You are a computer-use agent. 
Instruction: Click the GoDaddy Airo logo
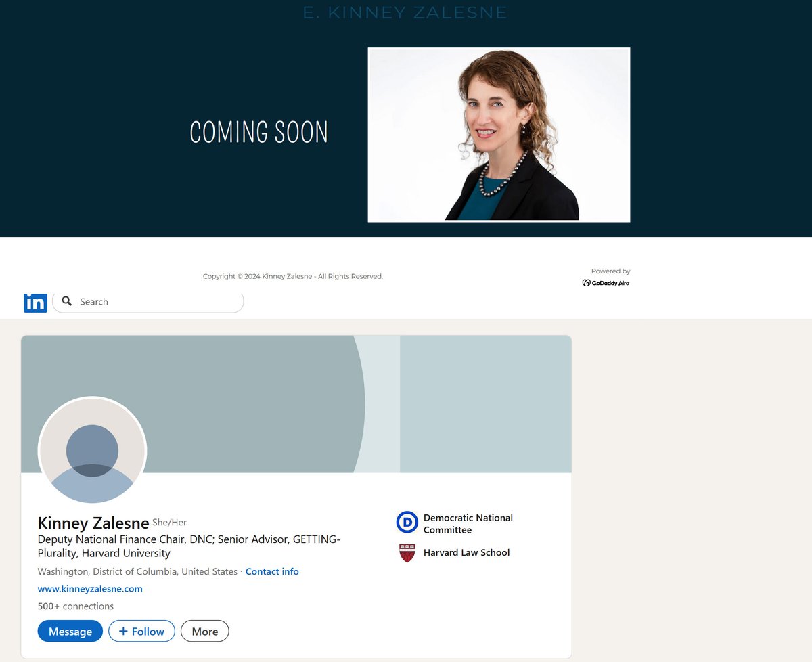[606, 283]
